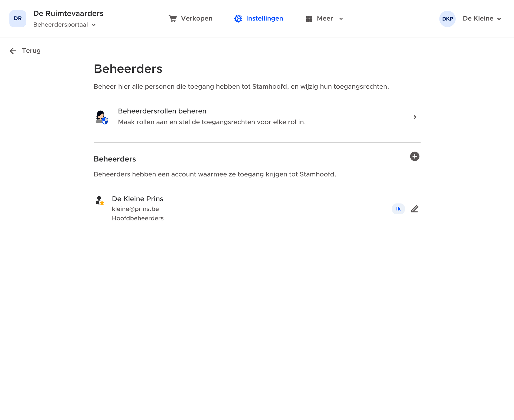Viewport: 514px width, 420px height.
Task: Open the Meer dropdown chevron
Action: tap(341, 19)
